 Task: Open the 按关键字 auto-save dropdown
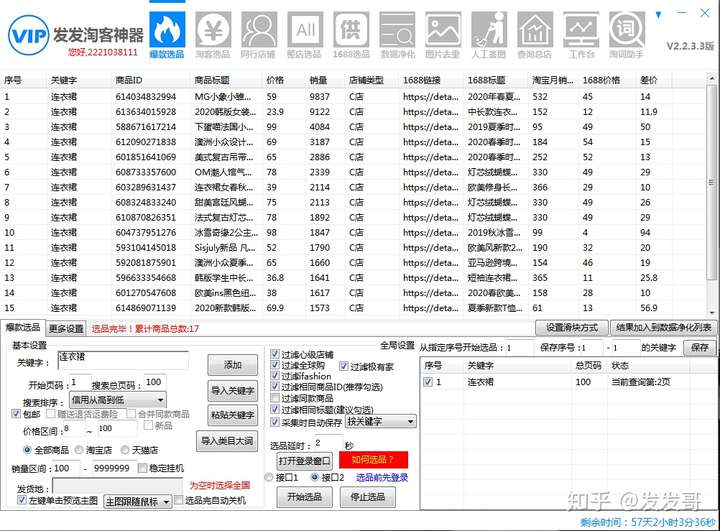tap(381, 421)
